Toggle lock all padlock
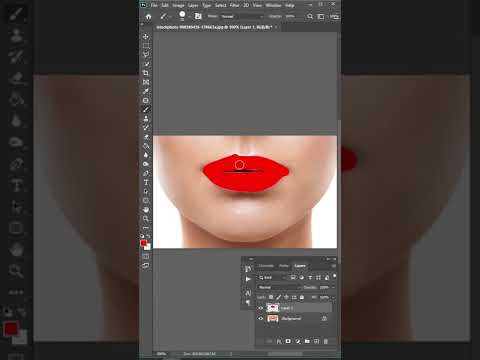This screenshot has height=360, width=480. click(x=302, y=297)
